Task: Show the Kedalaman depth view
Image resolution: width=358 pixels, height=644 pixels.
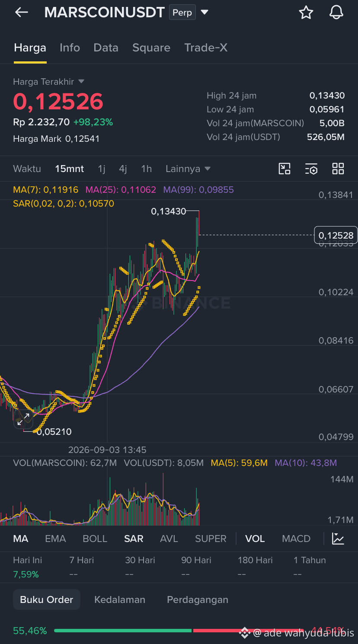Action: [x=120, y=599]
